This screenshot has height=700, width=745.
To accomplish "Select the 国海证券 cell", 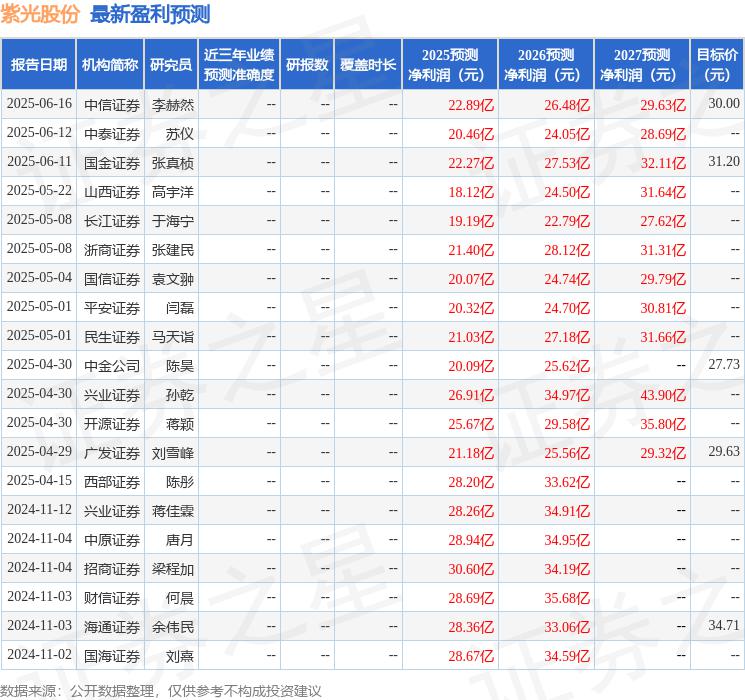I will 112,656.
